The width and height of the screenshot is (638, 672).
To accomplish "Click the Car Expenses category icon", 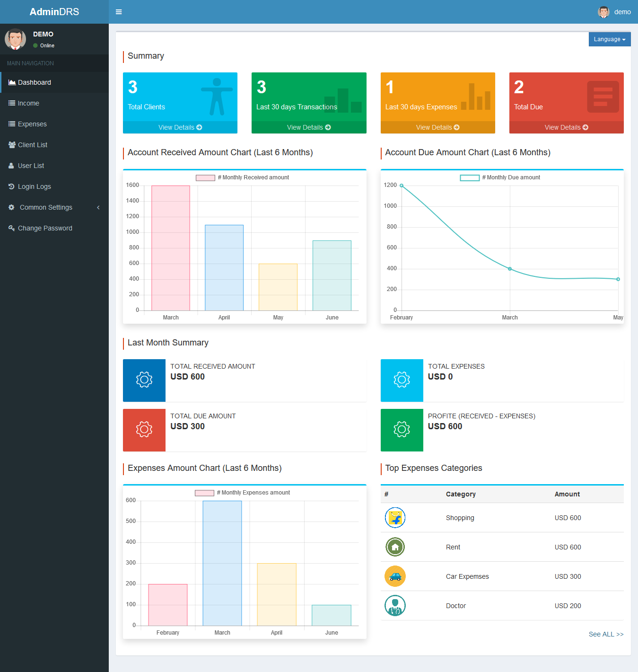I will [x=395, y=576].
